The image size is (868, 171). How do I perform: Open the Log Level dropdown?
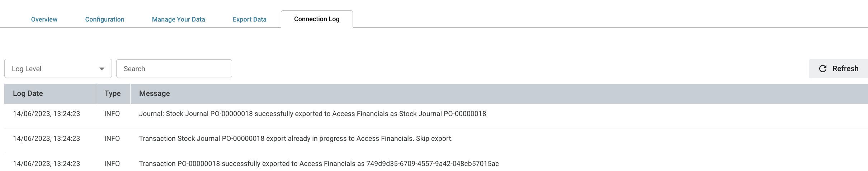tap(58, 69)
